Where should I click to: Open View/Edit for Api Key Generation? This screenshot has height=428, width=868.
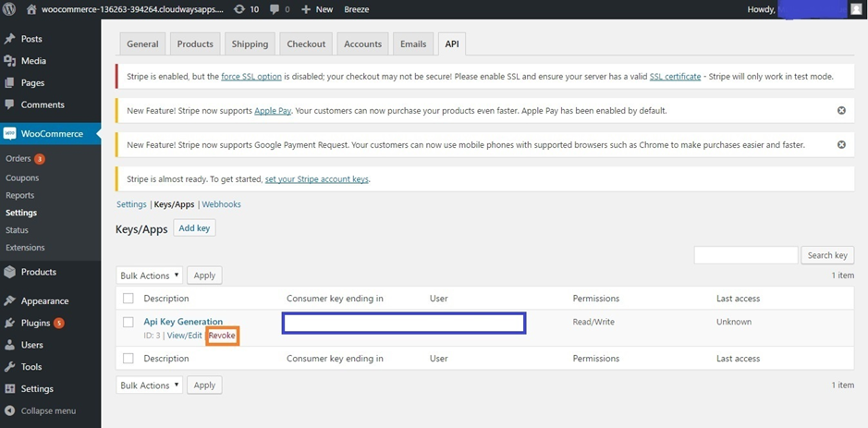[184, 336]
